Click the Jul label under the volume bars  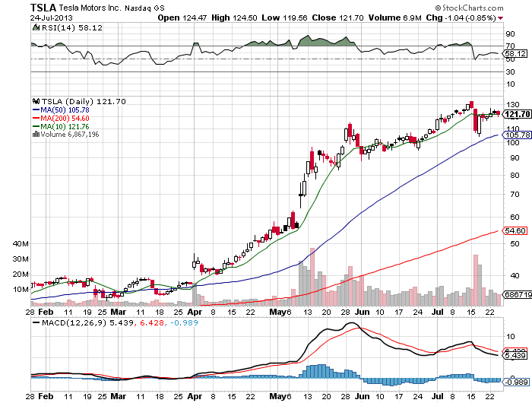coord(439,312)
